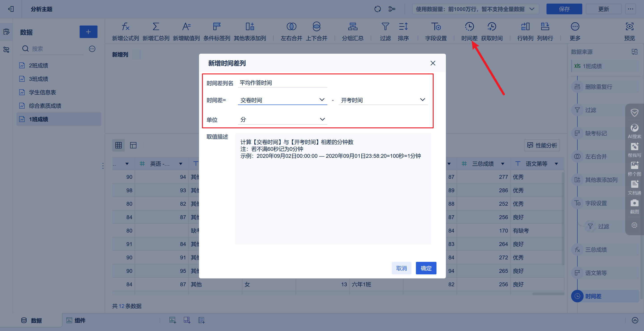Open the 新增汇总列 tool
Screen dimensions: 644x331
(156, 31)
